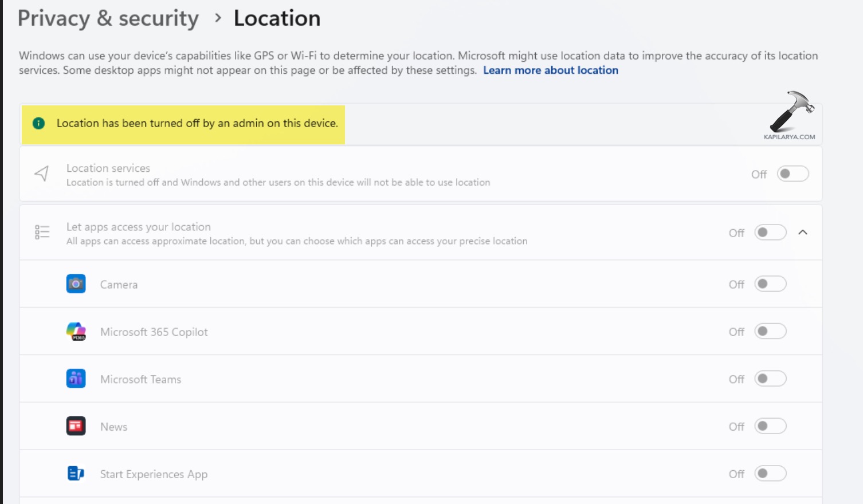Click the app list icon beside Let apps access
The image size is (863, 504).
point(42,232)
